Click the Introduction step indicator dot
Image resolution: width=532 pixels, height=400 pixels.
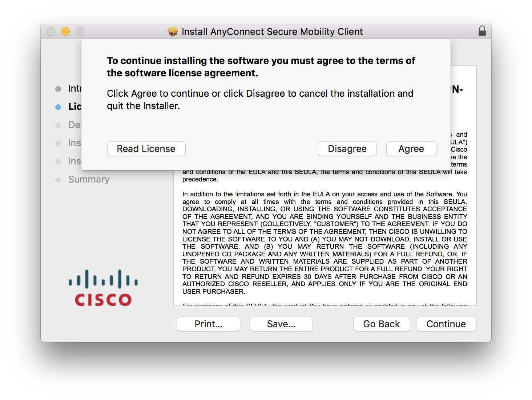(59, 88)
